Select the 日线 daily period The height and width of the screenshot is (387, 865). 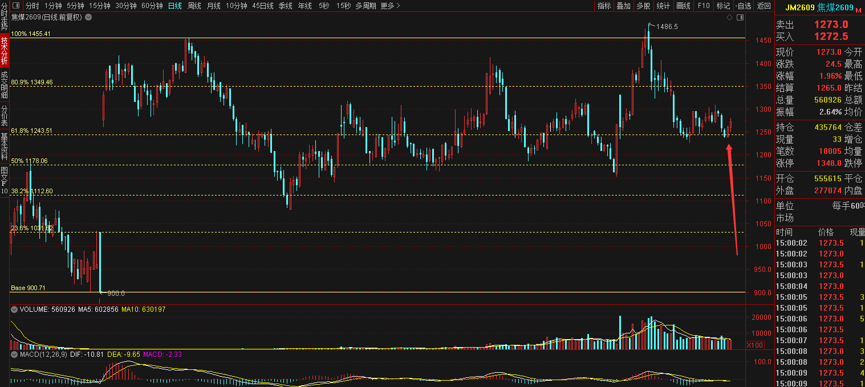pyautogui.click(x=175, y=6)
